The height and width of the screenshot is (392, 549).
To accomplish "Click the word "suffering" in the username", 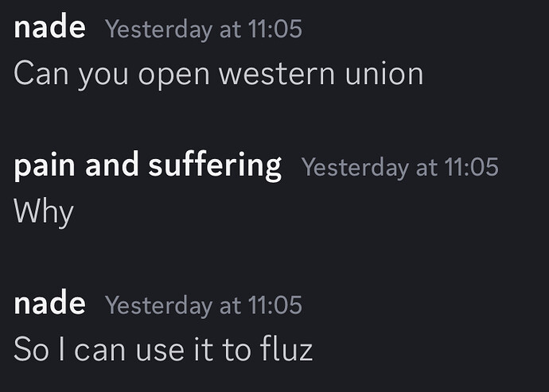I will point(215,166).
